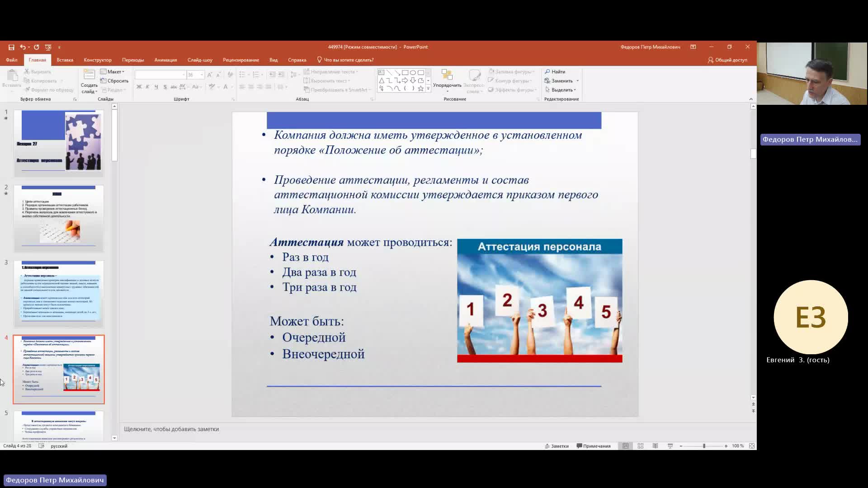
Task: Select the rectangle shape in gallery
Action: click(x=405, y=72)
